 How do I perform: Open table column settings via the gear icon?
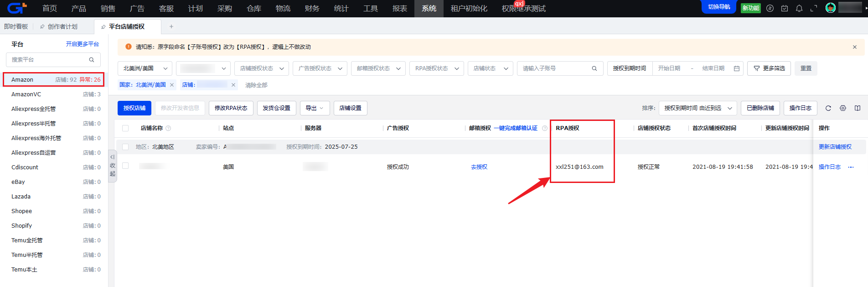coord(843,108)
